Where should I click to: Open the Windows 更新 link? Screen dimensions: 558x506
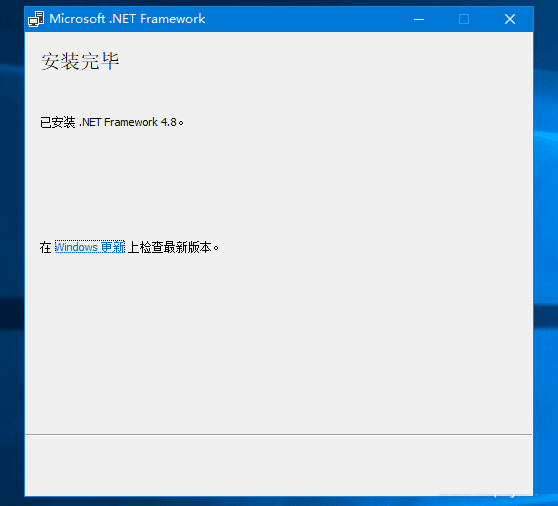click(x=90, y=247)
